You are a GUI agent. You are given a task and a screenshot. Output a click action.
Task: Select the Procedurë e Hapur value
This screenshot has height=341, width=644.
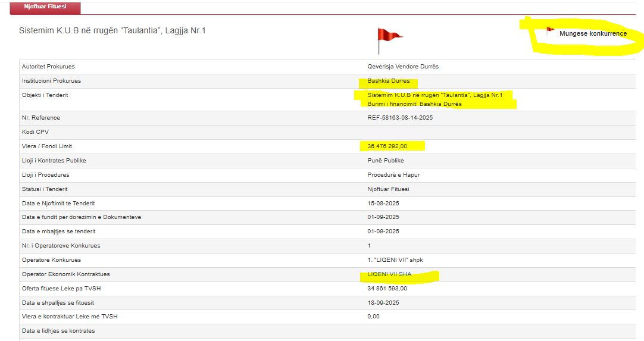(x=393, y=175)
